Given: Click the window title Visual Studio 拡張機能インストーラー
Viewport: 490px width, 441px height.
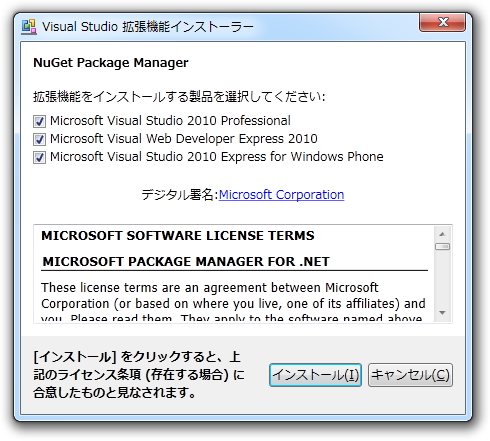Looking at the screenshot, I should (148, 27).
